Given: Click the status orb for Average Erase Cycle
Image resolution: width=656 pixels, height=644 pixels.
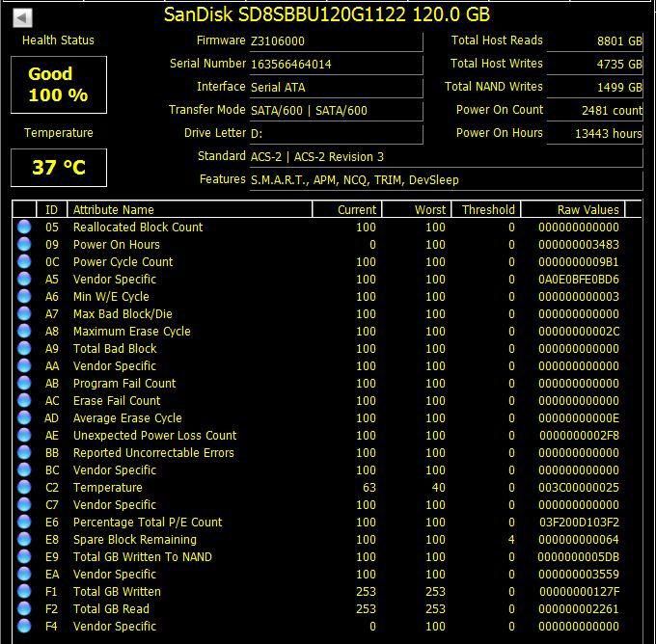Looking at the screenshot, I should pos(24,417).
